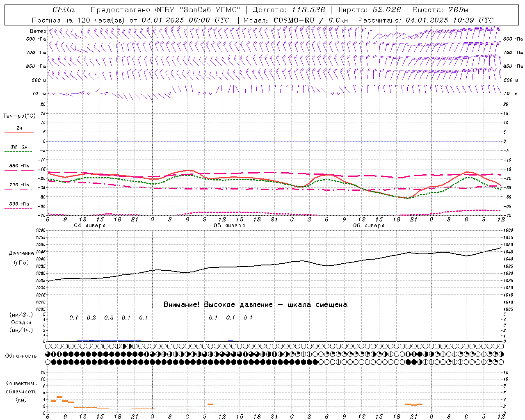Click the "Ветер" wind panel label
The width and height of the screenshot is (525, 420).
tap(38, 31)
